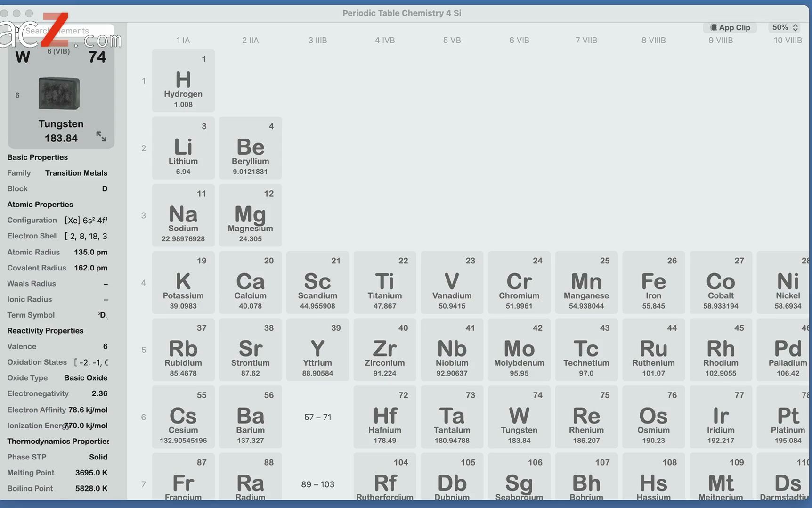The image size is (812, 508).
Task: Select Iron from the transition metals
Action: pos(653,282)
